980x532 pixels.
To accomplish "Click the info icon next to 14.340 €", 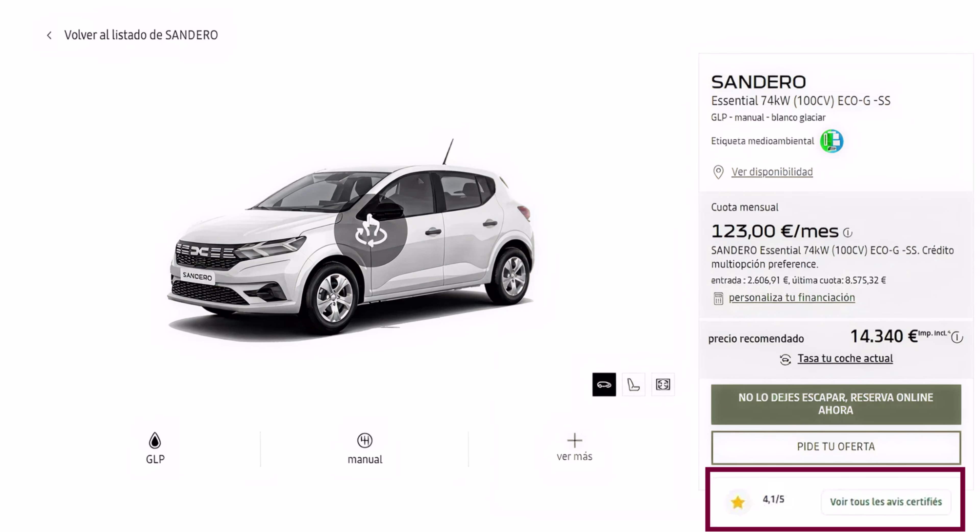I will [x=957, y=337].
